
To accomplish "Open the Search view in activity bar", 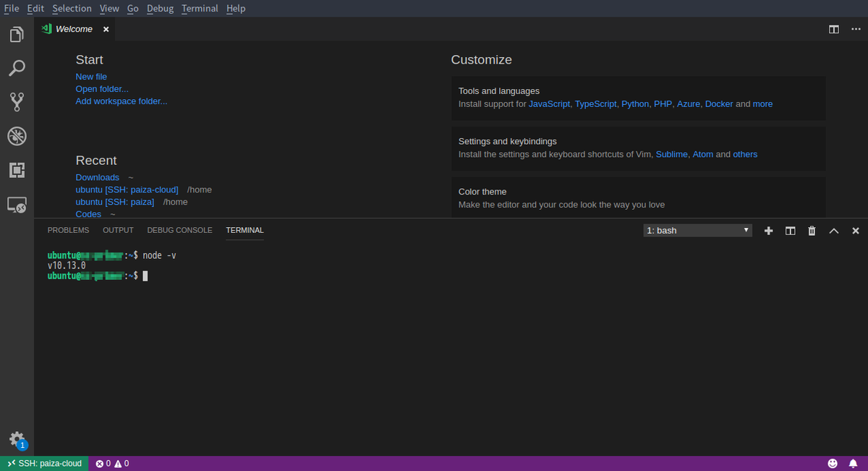I will pos(17,68).
